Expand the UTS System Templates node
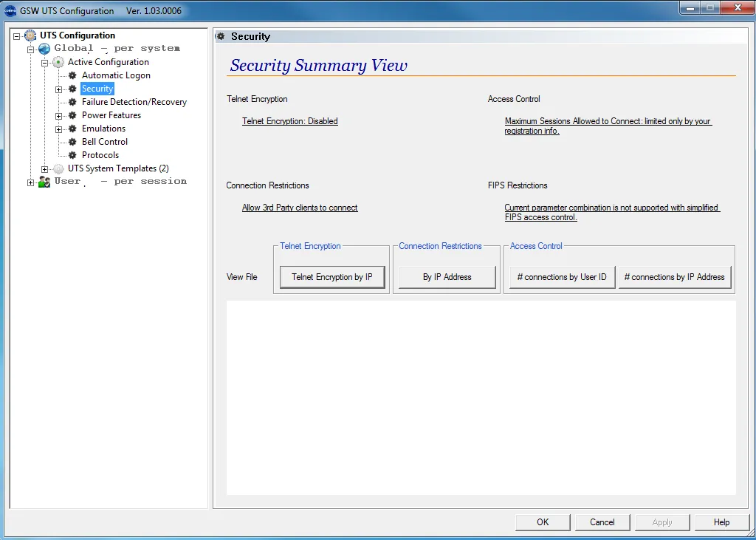Viewport: 756px width, 540px height. pyautogui.click(x=44, y=169)
